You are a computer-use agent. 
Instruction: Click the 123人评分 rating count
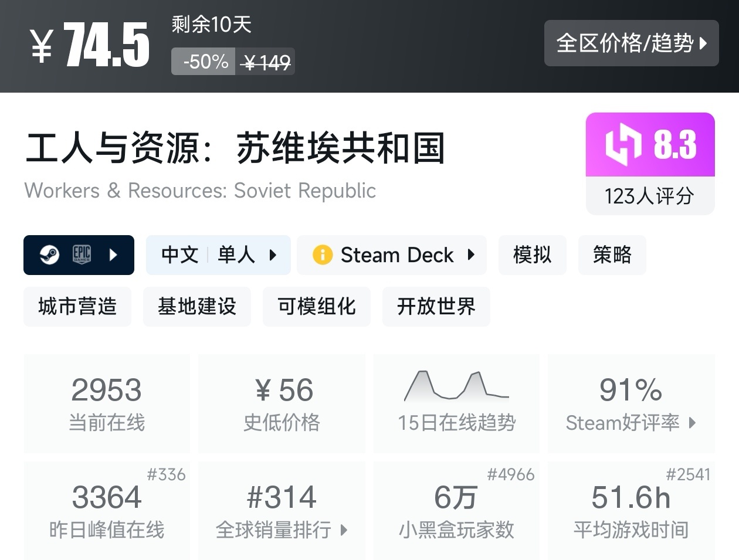650,196
